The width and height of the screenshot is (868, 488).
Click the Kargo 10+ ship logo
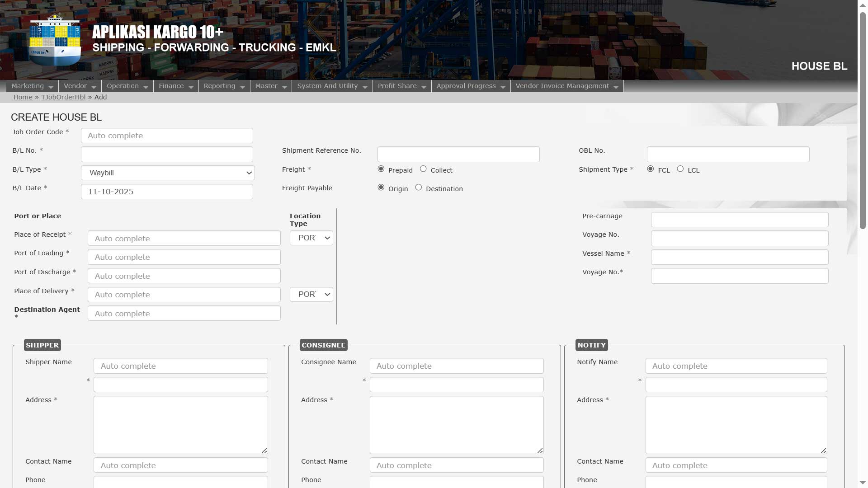point(55,41)
